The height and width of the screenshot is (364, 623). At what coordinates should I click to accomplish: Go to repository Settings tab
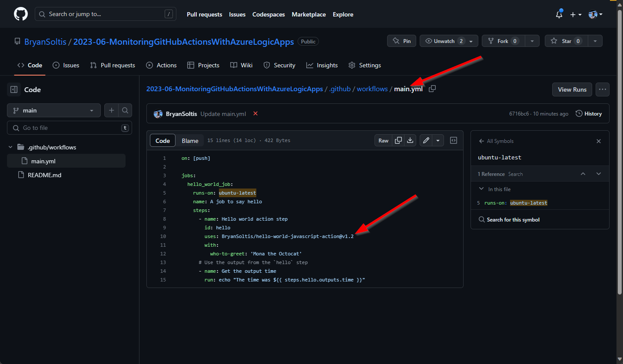(365, 65)
